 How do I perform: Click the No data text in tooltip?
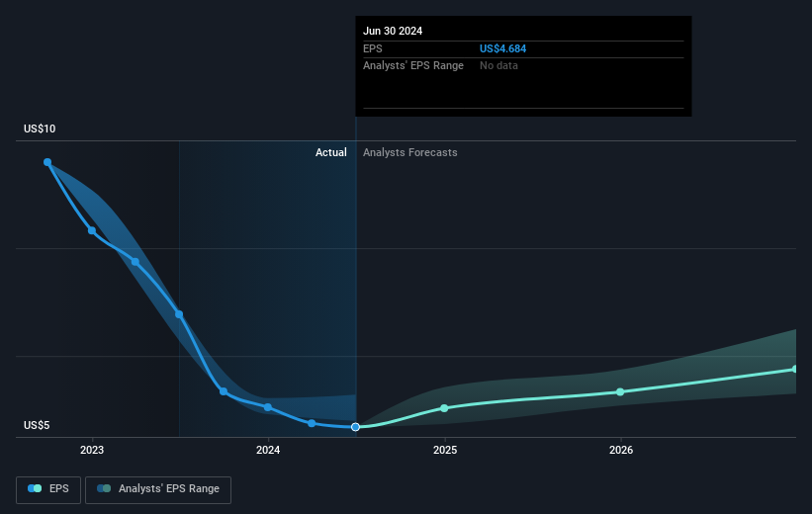498,66
